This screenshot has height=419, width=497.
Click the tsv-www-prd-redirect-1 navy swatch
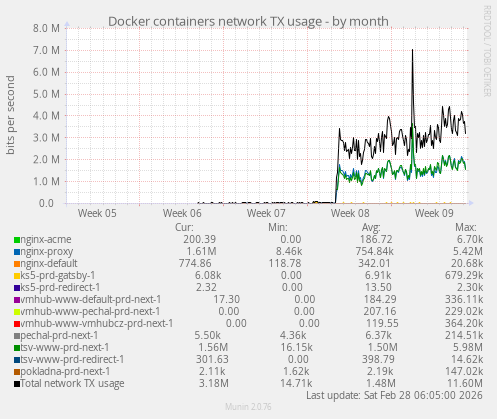tap(17, 360)
